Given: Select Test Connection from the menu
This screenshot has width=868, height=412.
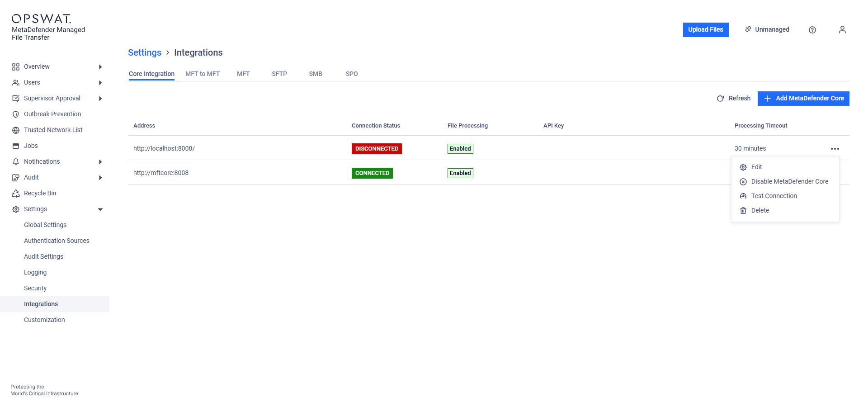Looking at the screenshot, I should [785, 196].
